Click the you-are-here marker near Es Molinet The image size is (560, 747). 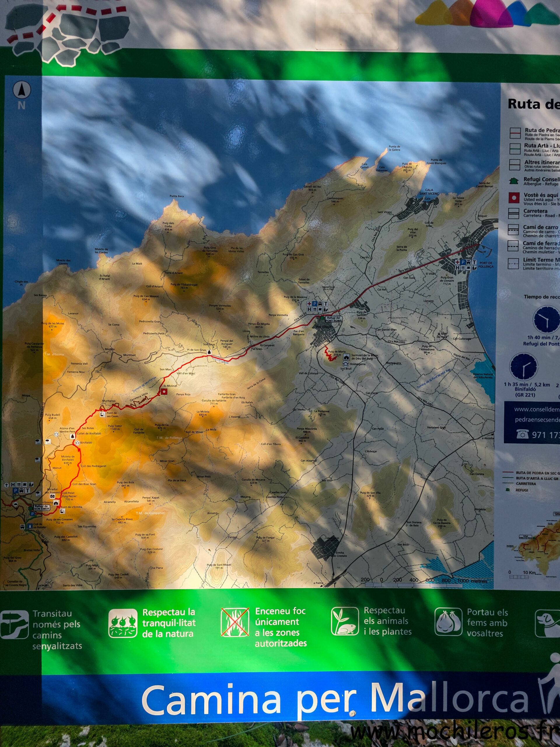coord(164,391)
